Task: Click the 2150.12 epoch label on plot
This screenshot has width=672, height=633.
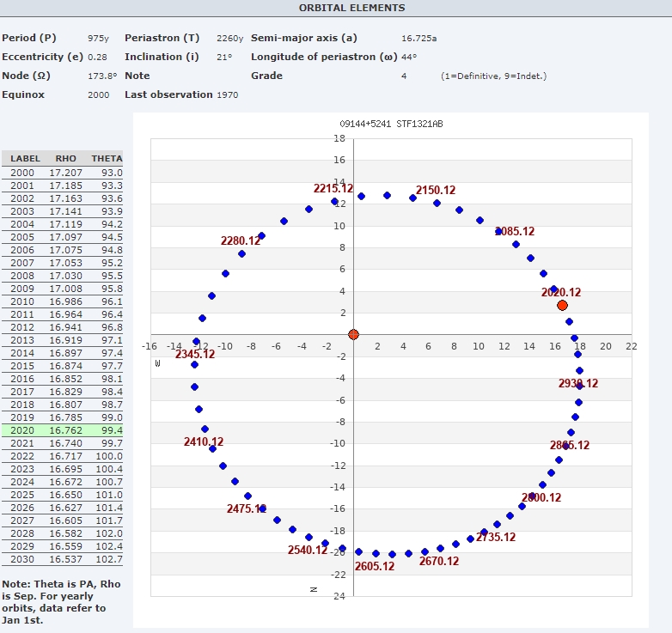Action: tap(436, 190)
